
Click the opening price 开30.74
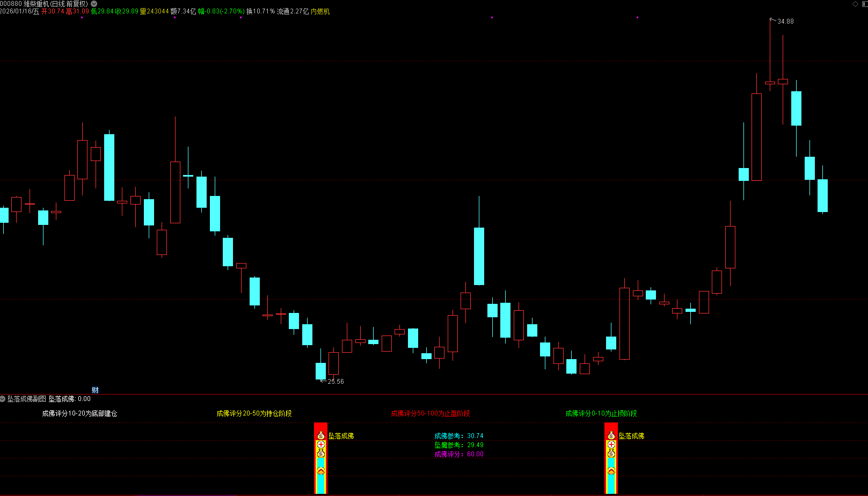click(53, 11)
